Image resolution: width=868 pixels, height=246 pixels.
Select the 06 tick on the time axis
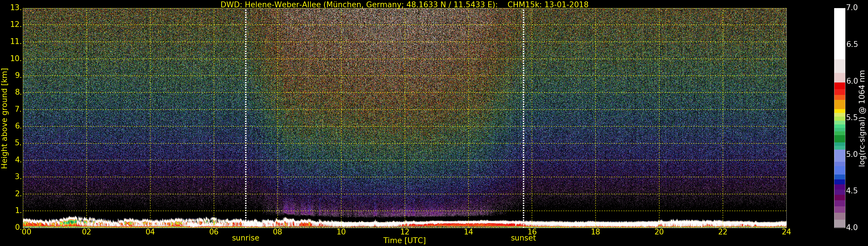point(214,232)
